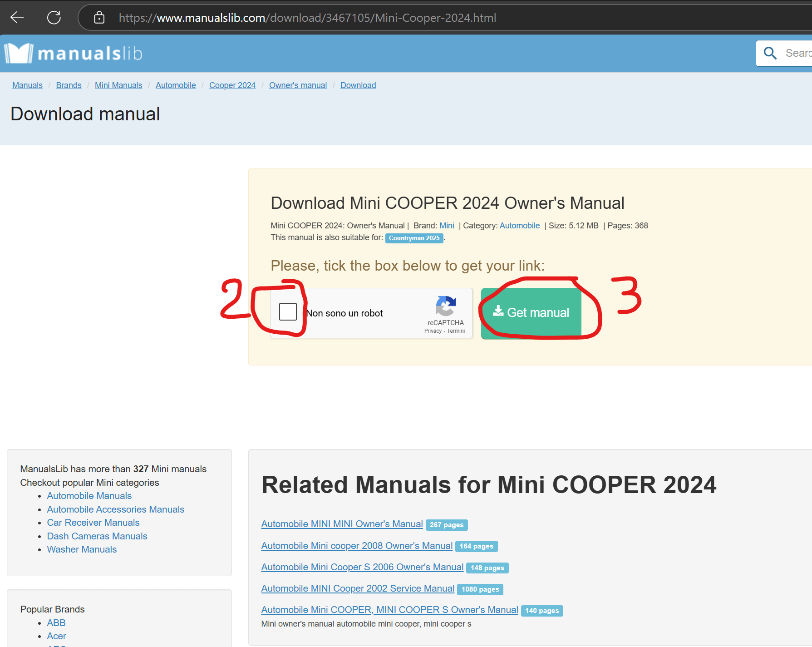Screen dimensions: 812x647
Task: Open Dash Cameras Manuals category
Action: 97,536
